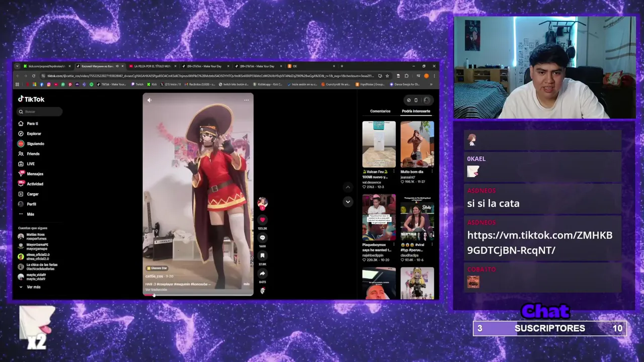Go to Explorar in sidebar
Image resolution: width=644 pixels, height=362 pixels.
pos(30,134)
